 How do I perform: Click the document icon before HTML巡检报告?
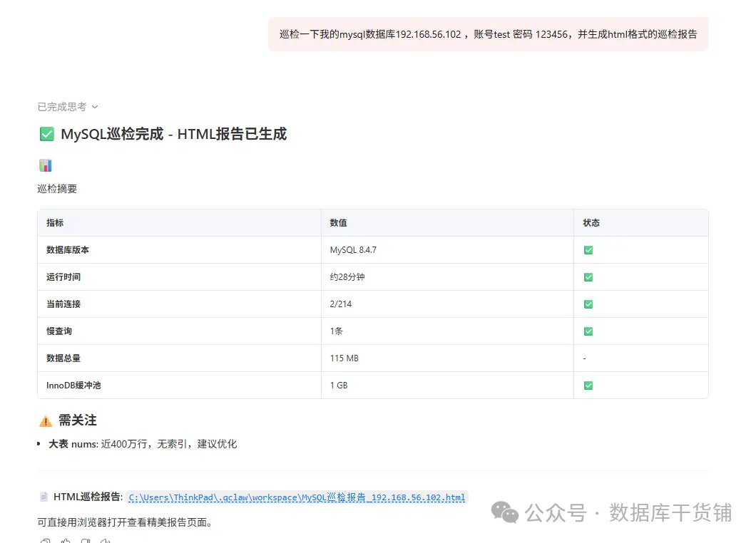pos(44,497)
